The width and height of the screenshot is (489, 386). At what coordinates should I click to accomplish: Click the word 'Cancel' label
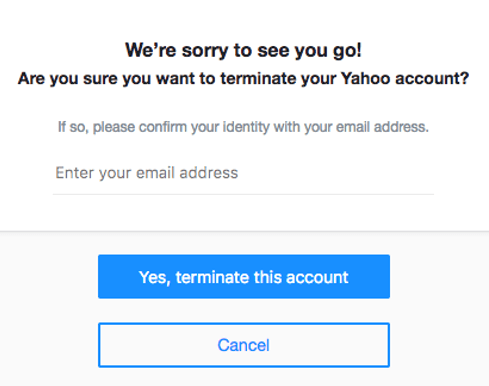244,345
